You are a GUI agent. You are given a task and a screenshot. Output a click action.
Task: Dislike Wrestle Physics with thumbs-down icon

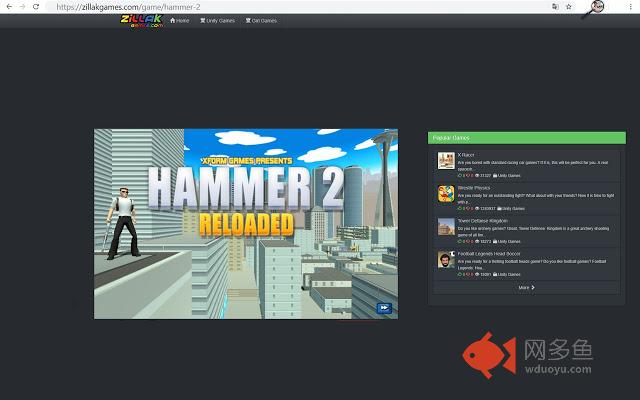(467, 209)
